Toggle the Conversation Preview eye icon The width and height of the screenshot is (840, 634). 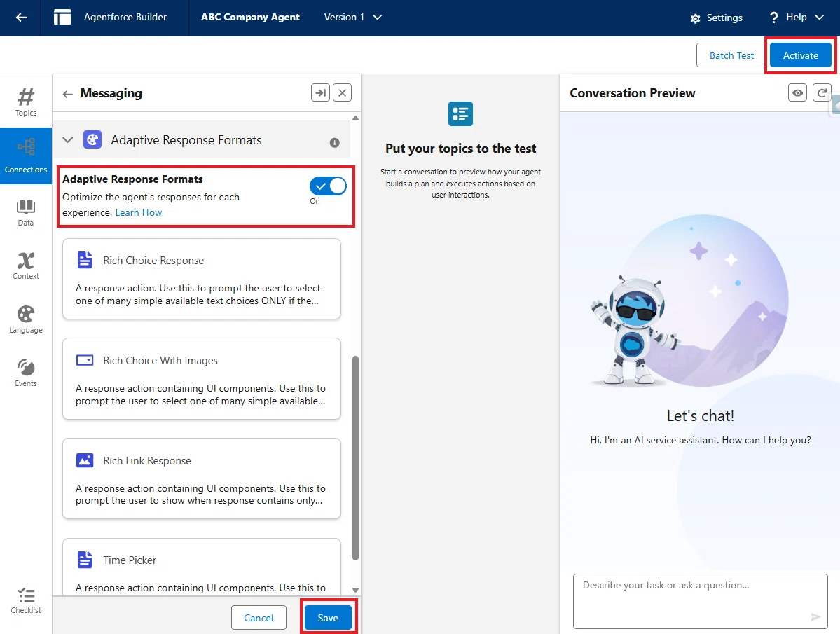click(797, 92)
